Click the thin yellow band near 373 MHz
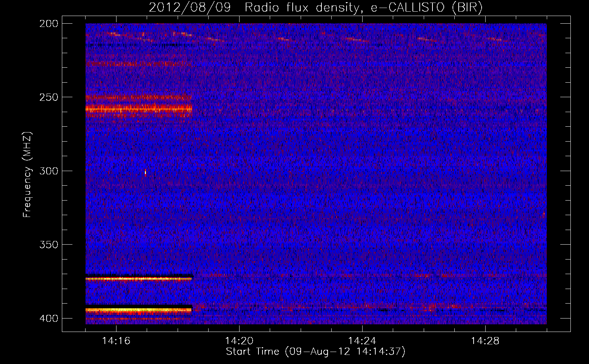Screen dimensions: 589x364 coord(138,279)
